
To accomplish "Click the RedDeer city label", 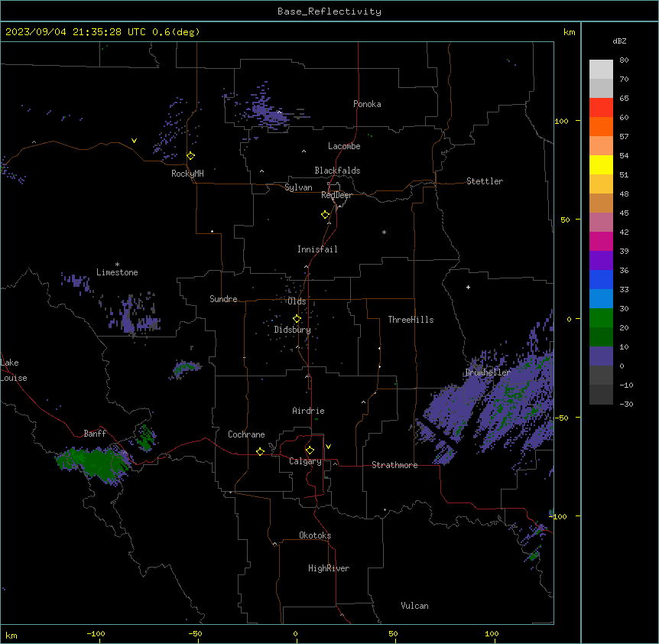I will pos(336,195).
